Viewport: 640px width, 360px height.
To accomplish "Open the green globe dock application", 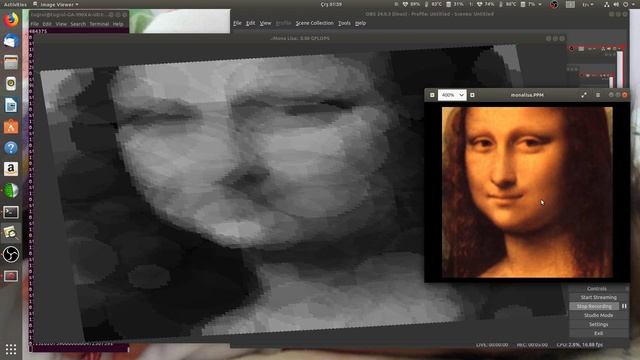I will coord(11,191).
